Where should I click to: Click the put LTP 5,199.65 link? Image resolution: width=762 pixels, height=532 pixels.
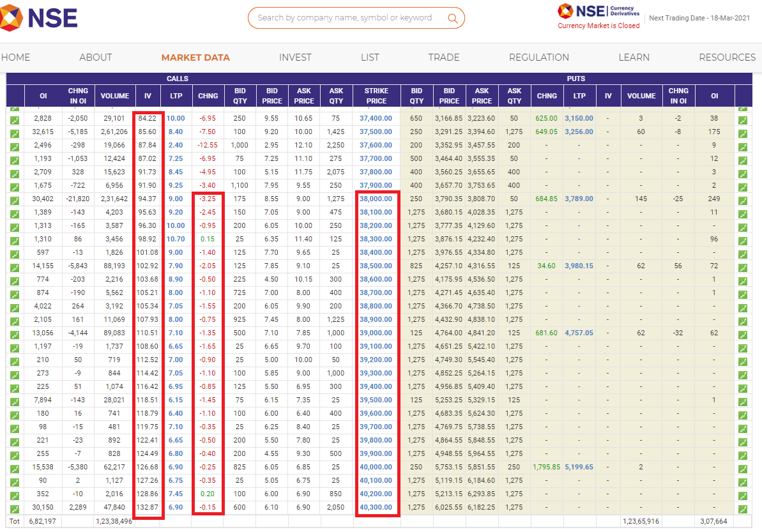click(x=579, y=467)
